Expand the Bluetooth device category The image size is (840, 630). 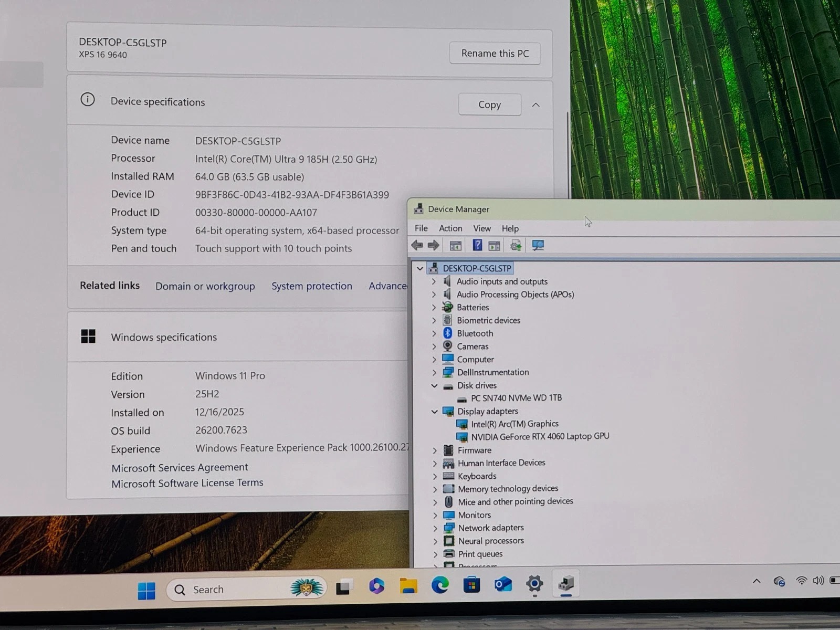[434, 333]
